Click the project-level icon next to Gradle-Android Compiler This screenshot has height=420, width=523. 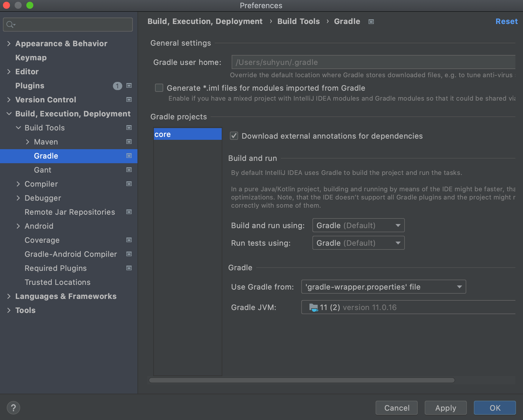(129, 254)
